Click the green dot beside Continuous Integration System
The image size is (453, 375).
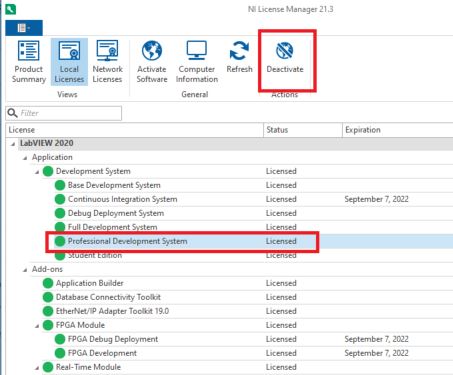tap(60, 199)
